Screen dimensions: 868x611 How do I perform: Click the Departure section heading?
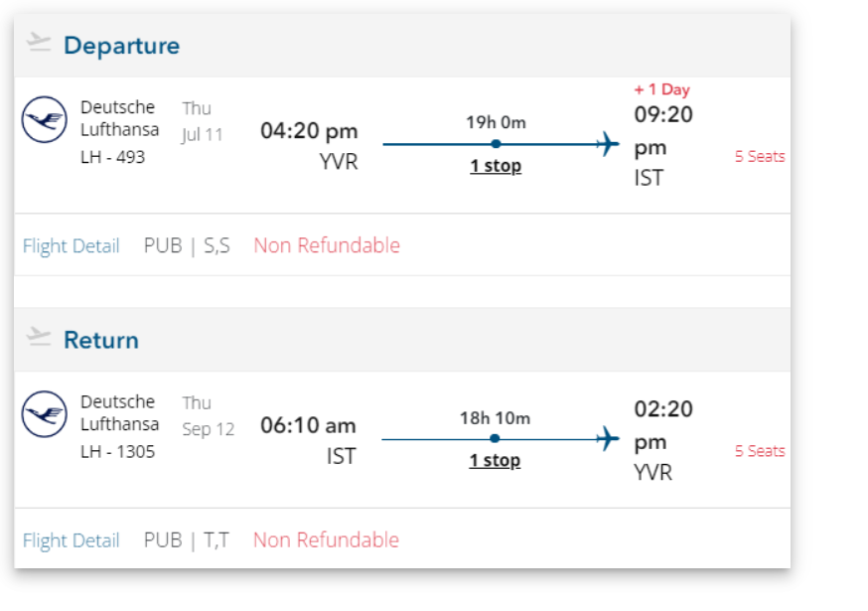coord(121,46)
